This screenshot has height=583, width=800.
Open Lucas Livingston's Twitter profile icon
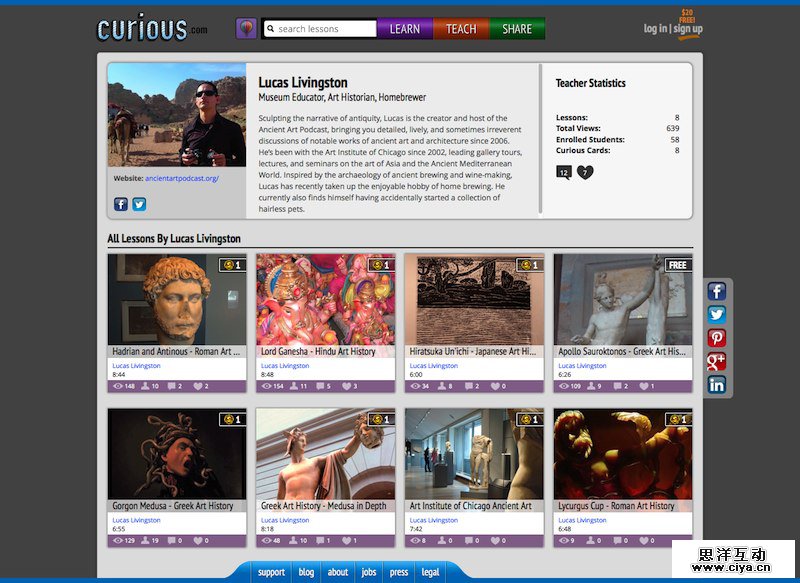pos(139,204)
